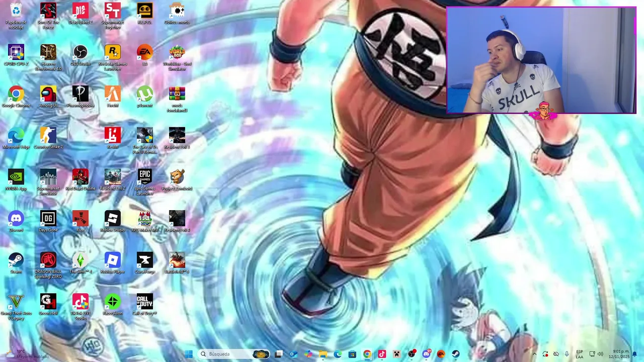Viewport: 644px width, 362px height.
Task: Click the Supermarket Together desktop icon
Action: pos(113,15)
